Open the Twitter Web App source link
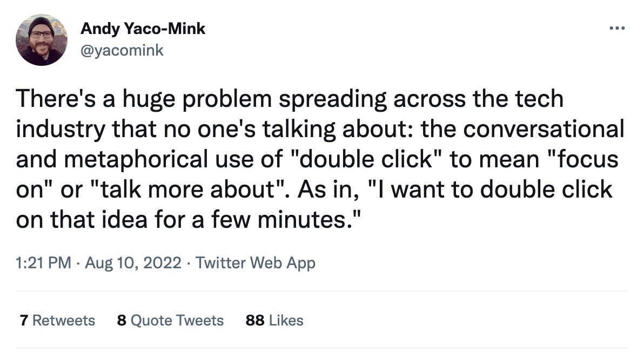 (255, 263)
